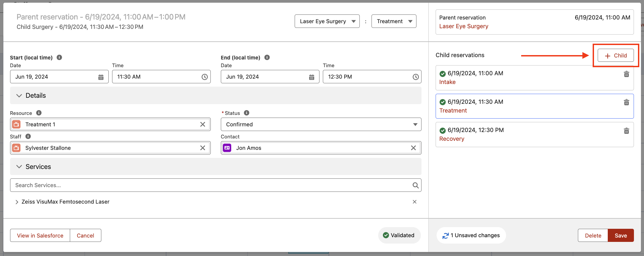The height and width of the screenshot is (256, 644).
Task: Click the end time clock icon
Action: 415,77
